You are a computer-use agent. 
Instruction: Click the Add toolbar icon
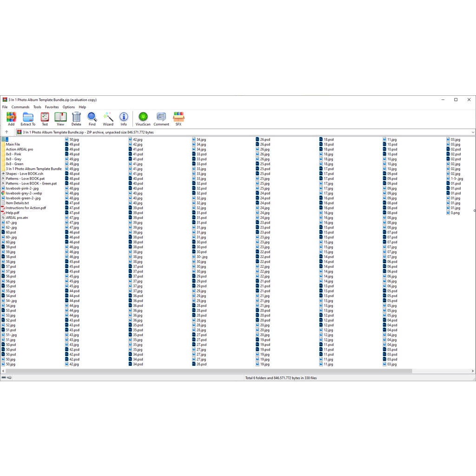[x=11, y=119]
